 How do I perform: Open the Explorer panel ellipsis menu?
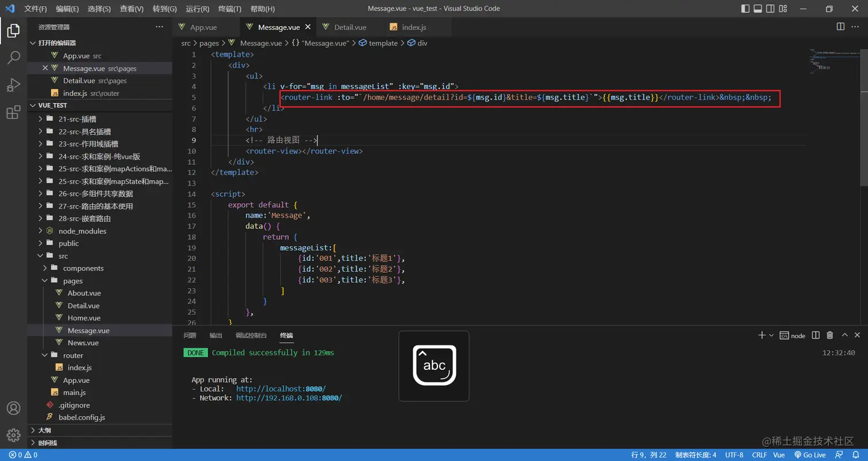(x=160, y=26)
